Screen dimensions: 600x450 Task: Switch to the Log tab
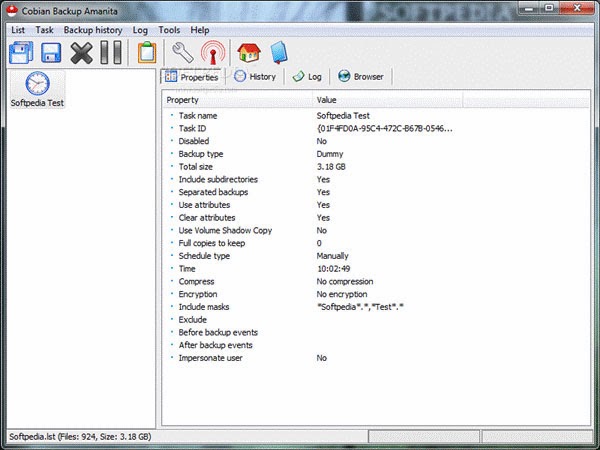tap(307, 77)
